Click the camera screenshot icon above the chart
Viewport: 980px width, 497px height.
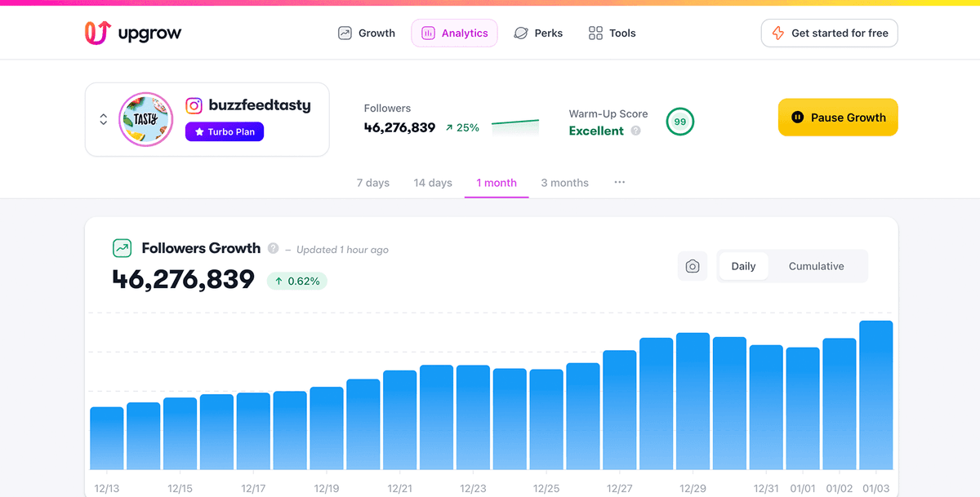pyautogui.click(x=692, y=266)
